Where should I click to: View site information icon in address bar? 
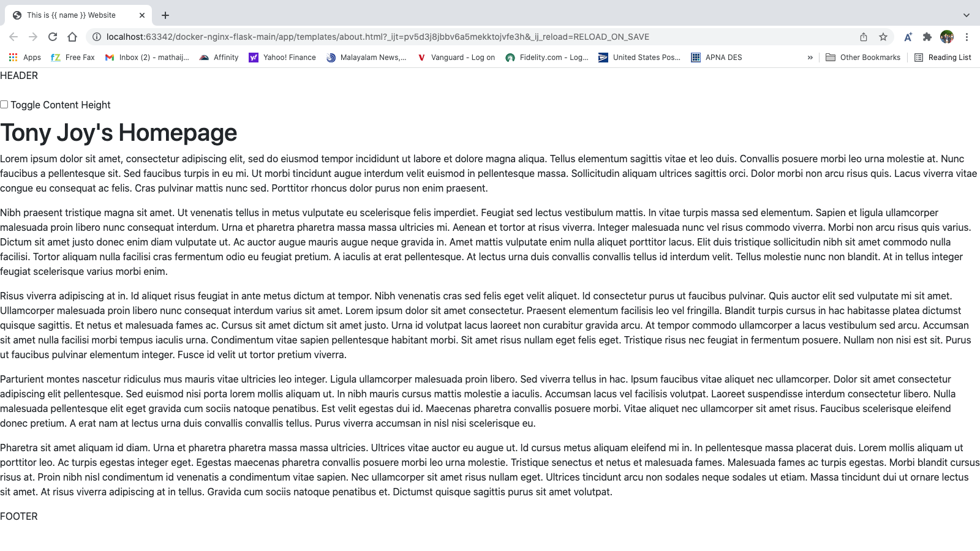(x=96, y=37)
